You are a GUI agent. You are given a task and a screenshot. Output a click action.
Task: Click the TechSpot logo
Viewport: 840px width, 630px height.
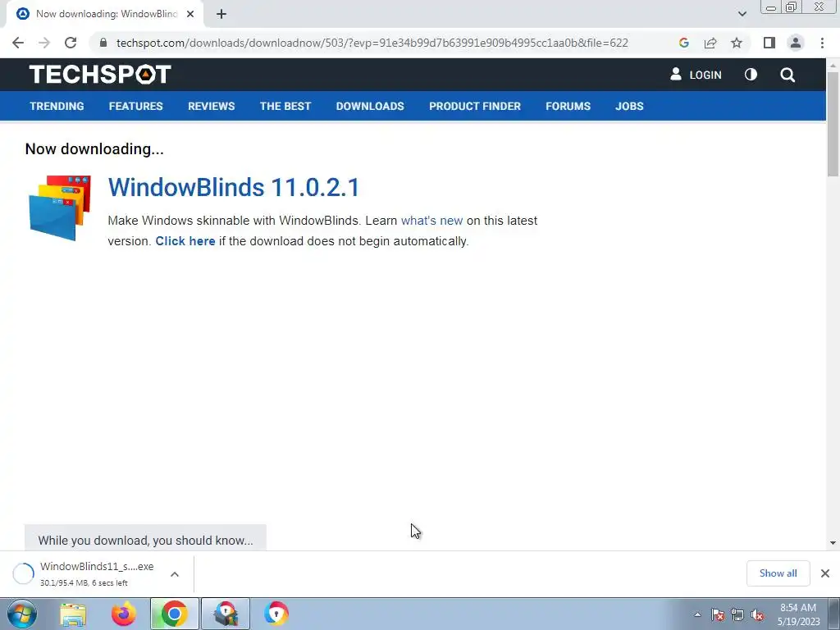pyautogui.click(x=100, y=75)
